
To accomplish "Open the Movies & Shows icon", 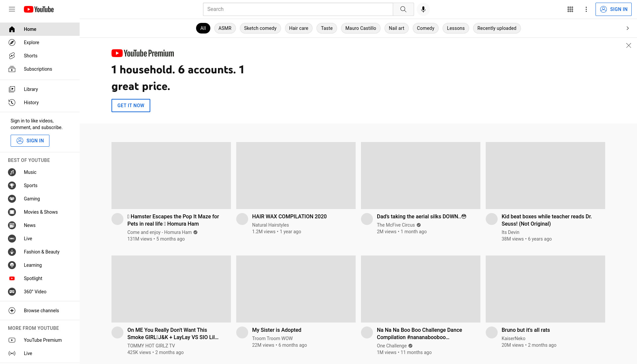I will click(x=12, y=212).
